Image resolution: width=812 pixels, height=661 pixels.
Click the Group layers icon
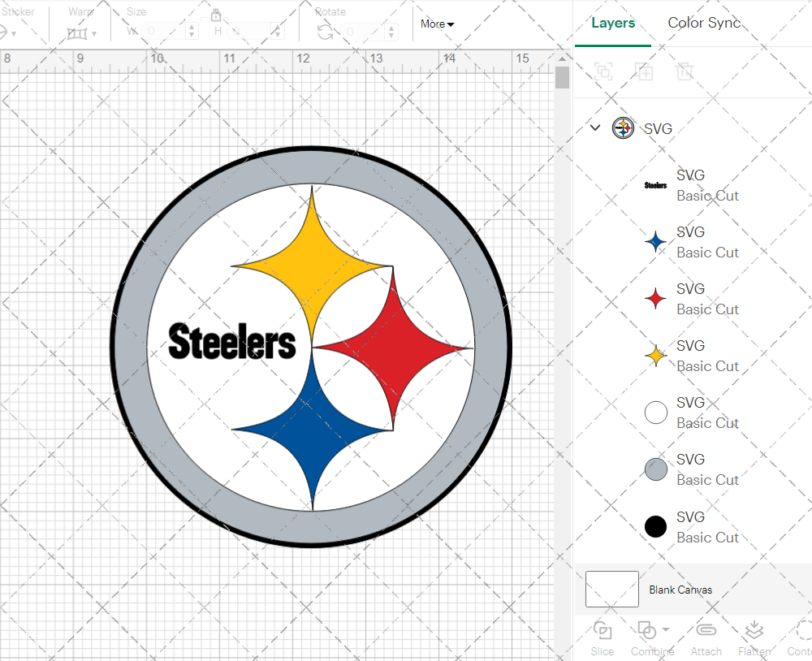pos(603,71)
